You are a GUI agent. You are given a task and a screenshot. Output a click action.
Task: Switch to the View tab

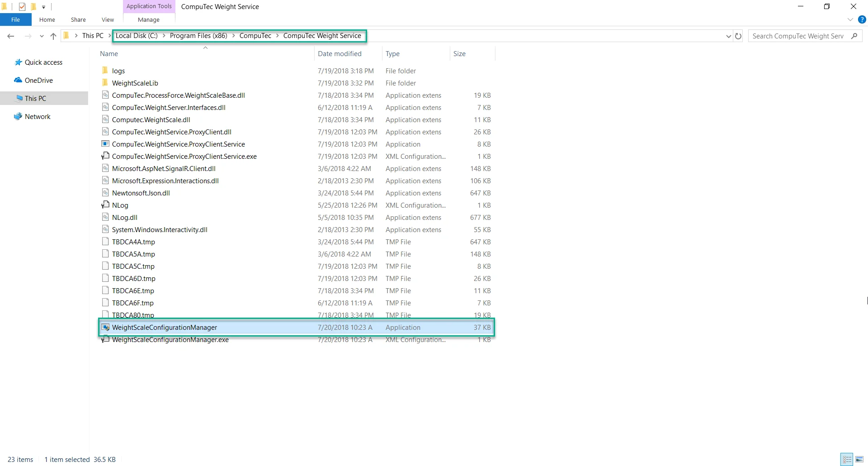click(x=107, y=19)
